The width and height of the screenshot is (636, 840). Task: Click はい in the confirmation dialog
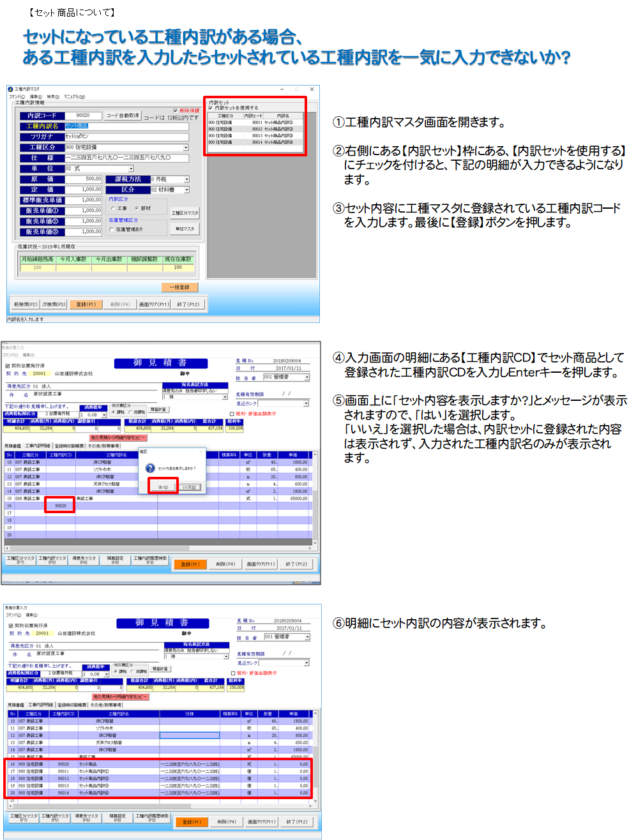163,487
